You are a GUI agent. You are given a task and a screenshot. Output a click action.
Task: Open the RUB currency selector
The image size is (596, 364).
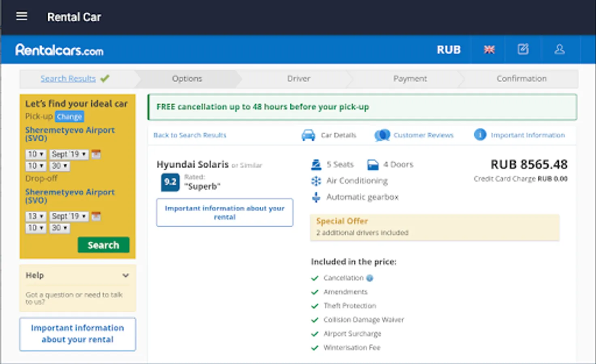click(449, 50)
